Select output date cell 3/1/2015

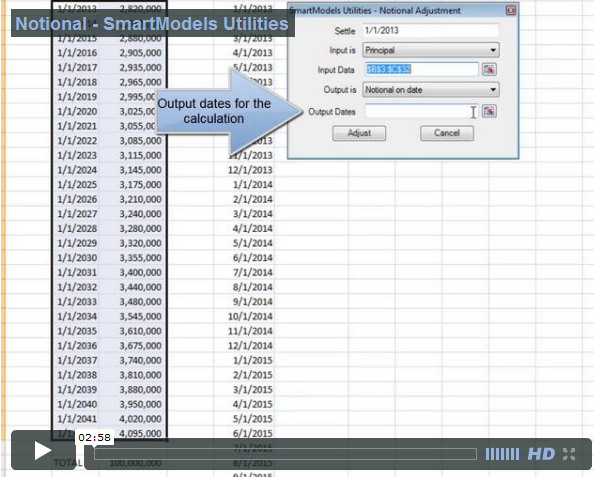click(244, 389)
